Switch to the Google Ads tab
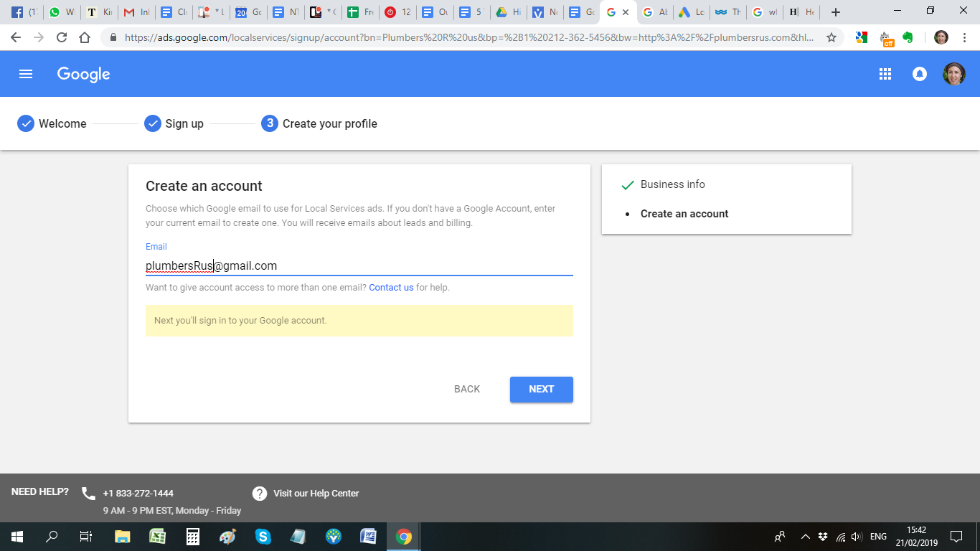 pyautogui.click(x=692, y=12)
